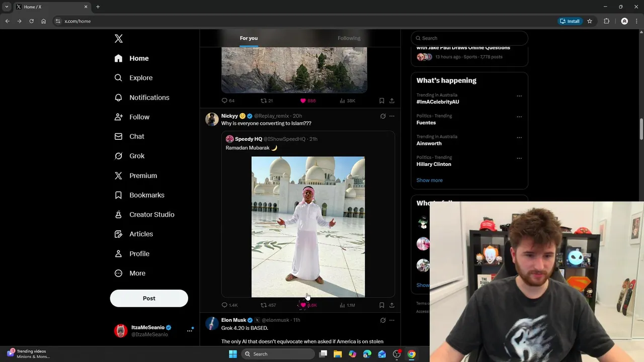
Task: Click into the X Search box
Action: tap(469, 38)
